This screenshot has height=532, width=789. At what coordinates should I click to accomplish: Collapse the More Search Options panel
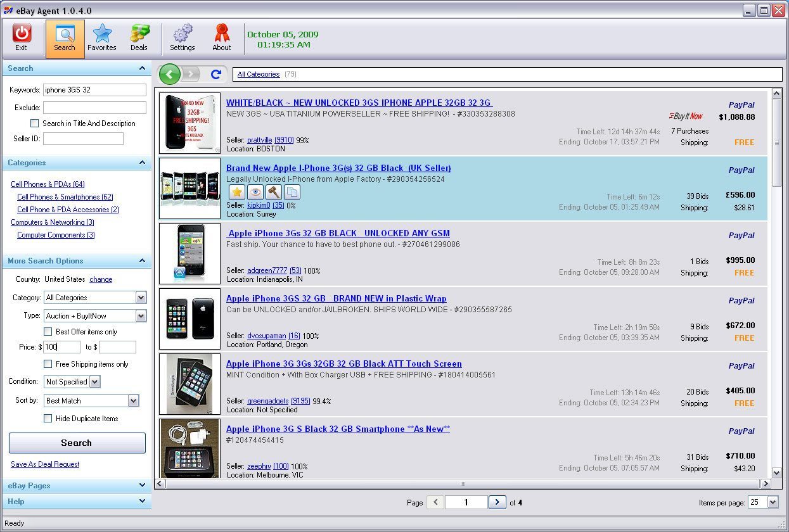[143, 260]
